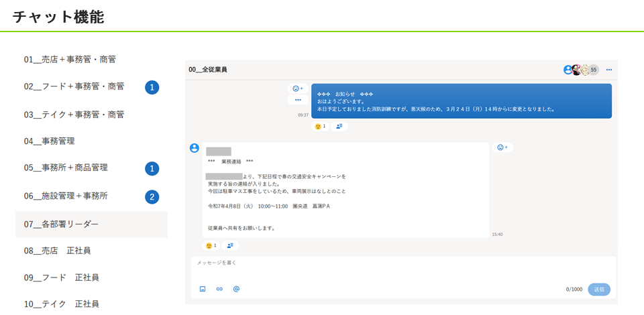Click the unread badge on 02__フード row
The image size is (644, 315).
click(x=152, y=87)
